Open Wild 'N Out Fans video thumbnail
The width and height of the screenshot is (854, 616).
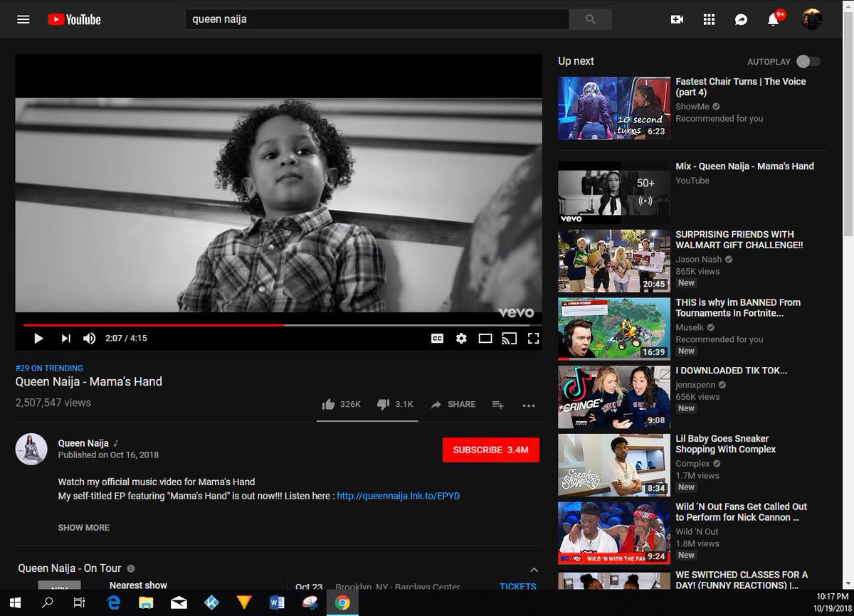(614, 533)
